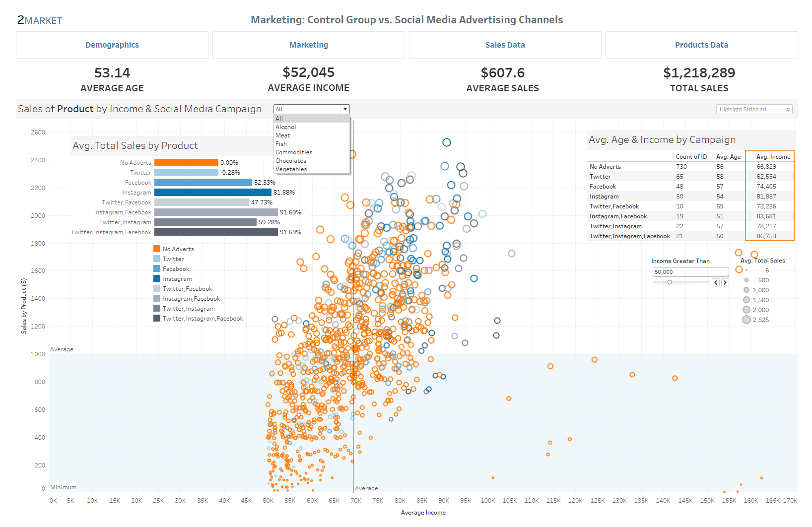Click the right arrow beside the income slider
This screenshot has width=812, height=527.
tap(725, 282)
